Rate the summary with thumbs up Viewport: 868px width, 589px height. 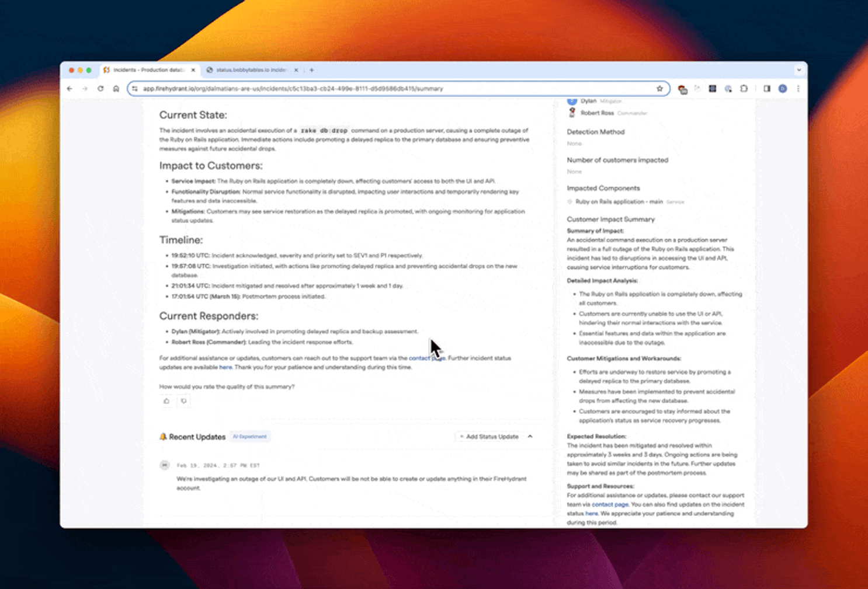point(166,401)
